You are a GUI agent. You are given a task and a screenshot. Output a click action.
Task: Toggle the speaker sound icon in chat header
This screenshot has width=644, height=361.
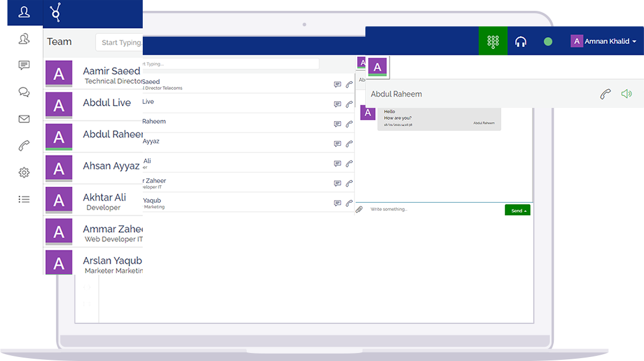(626, 94)
